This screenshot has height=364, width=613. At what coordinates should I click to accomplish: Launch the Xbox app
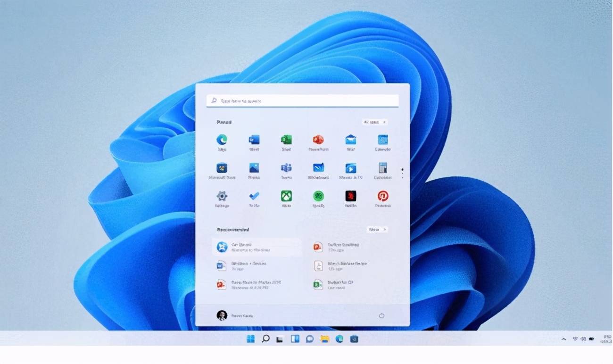click(286, 196)
